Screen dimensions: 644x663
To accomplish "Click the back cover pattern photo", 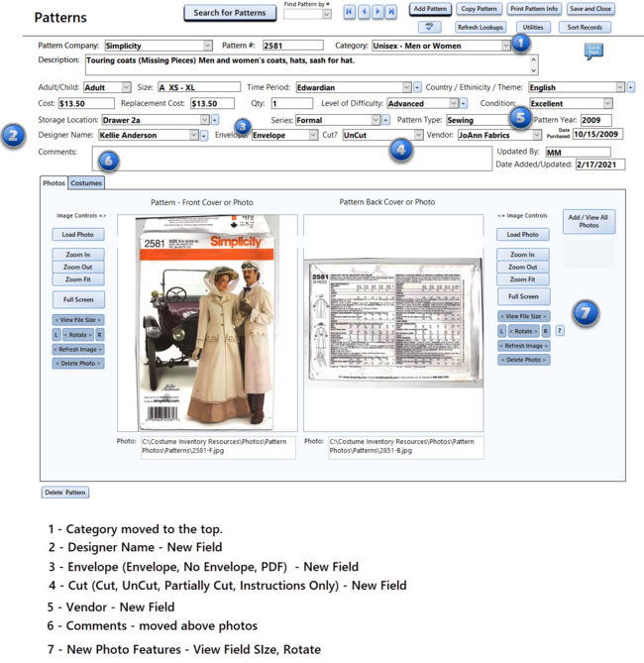I will [x=393, y=323].
